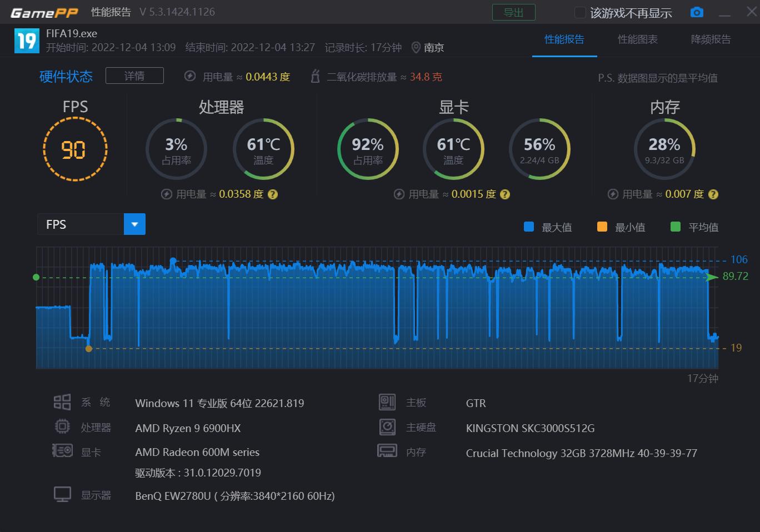
Task: Click the minimum FPS marker on the chart
Action: coord(89,349)
